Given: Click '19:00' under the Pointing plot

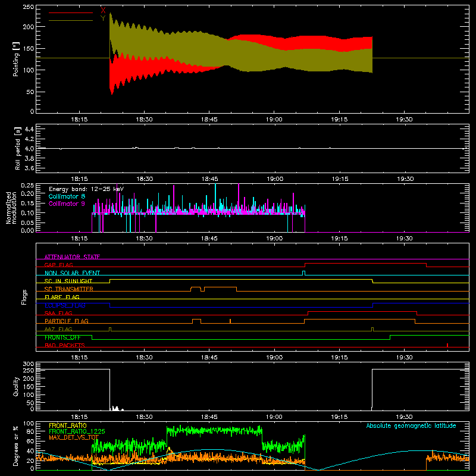Looking at the screenshot, I should [274, 120].
